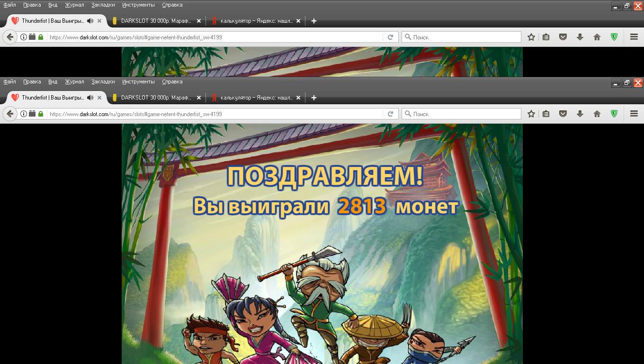
Task: Mute Thunderfist tab audio in background window
Action: (x=90, y=21)
